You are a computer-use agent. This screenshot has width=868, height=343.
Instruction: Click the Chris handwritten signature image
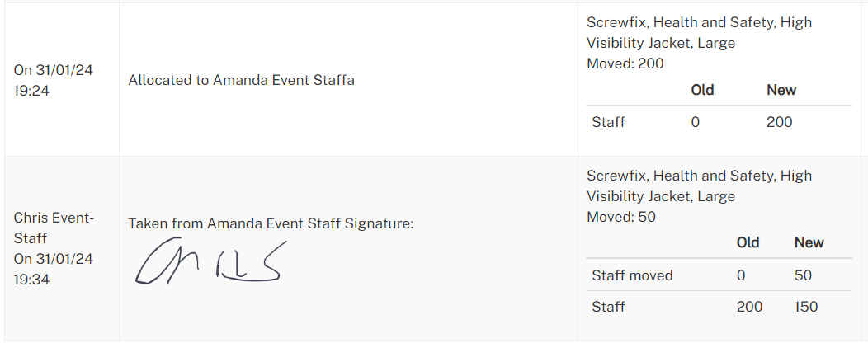[211, 261]
